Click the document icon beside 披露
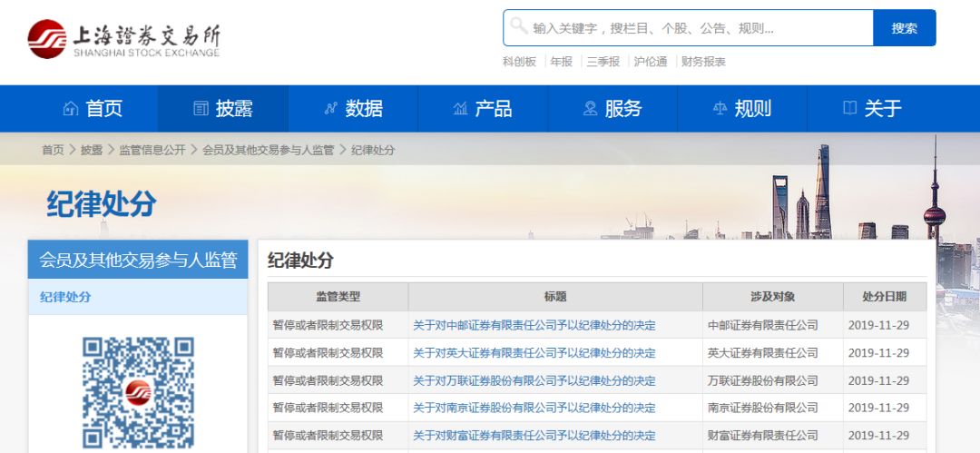980x453 pixels. 201,108
